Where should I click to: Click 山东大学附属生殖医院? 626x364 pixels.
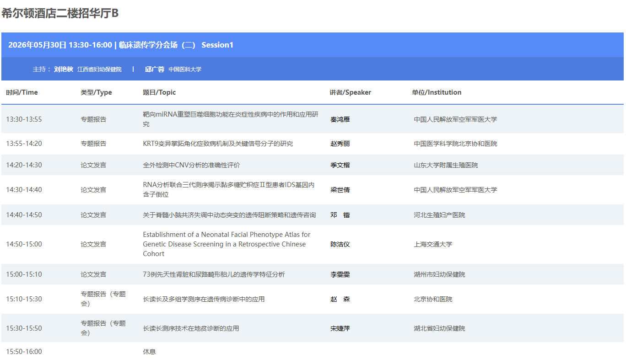pyautogui.click(x=446, y=165)
